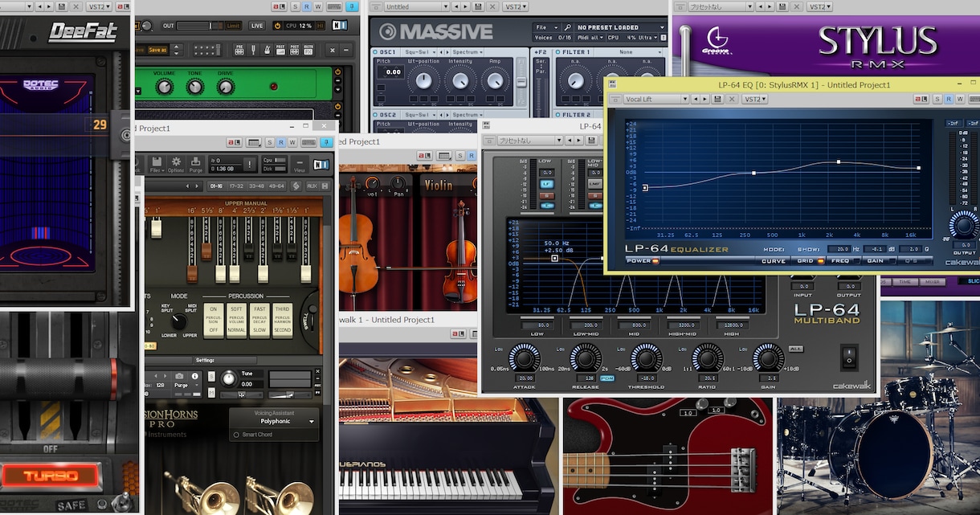Click the Pitch 0.00 value field in Massive OSC1

click(390, 72)
